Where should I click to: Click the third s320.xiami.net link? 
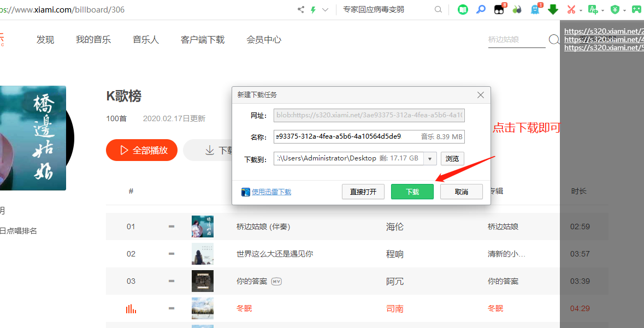pyautogui.click(x=604, y=47)
